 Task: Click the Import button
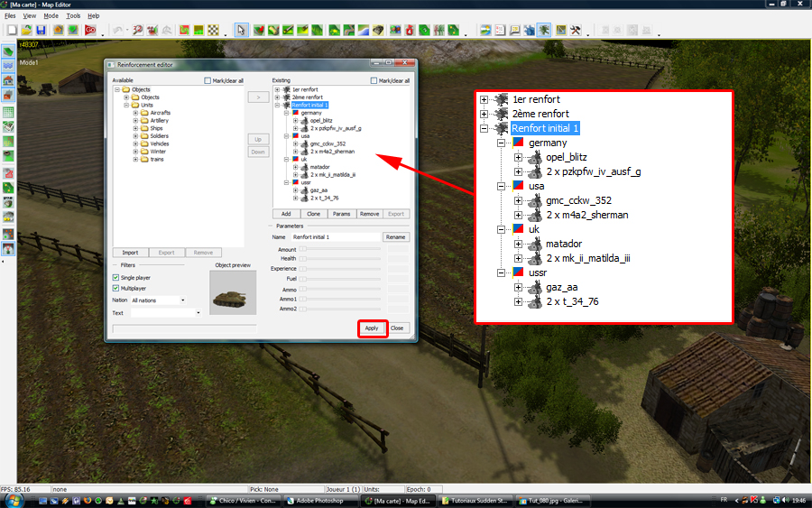pos(130,253)
